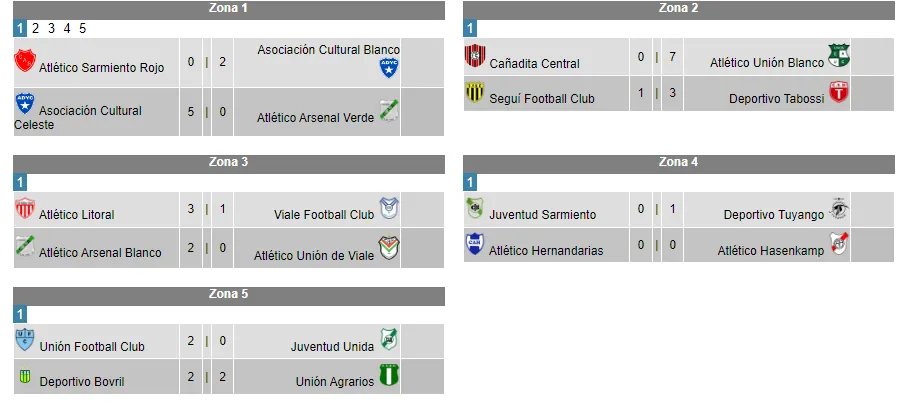Click the Atlético Litoral crest

[x=25, y=209]
